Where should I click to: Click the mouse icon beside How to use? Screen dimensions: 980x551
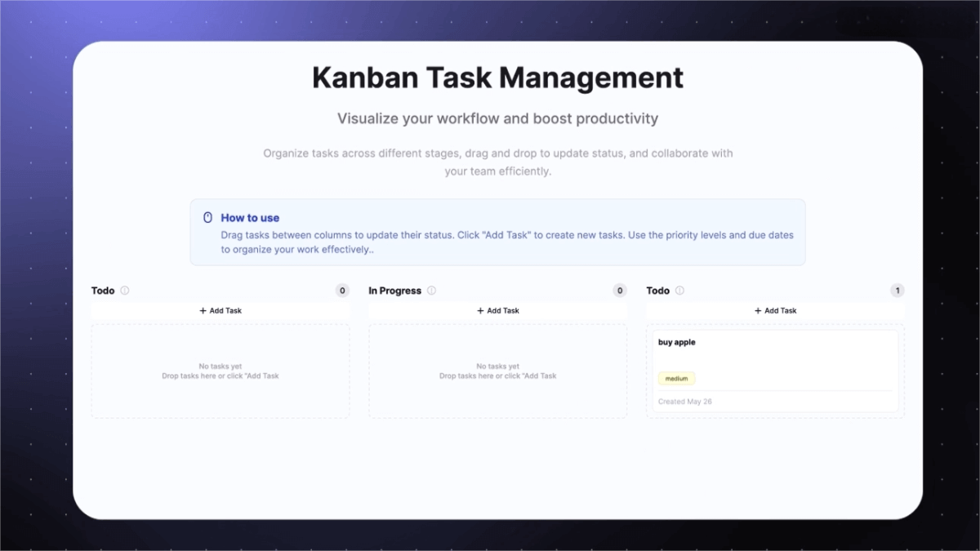pos(207,218)
